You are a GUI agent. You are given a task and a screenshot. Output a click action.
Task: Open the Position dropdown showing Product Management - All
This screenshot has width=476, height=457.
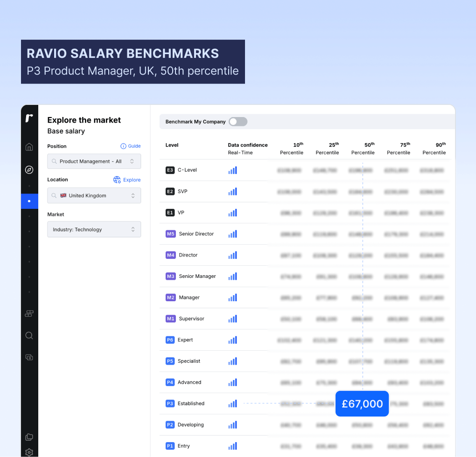pyautogui.click(x=94, y=161)
